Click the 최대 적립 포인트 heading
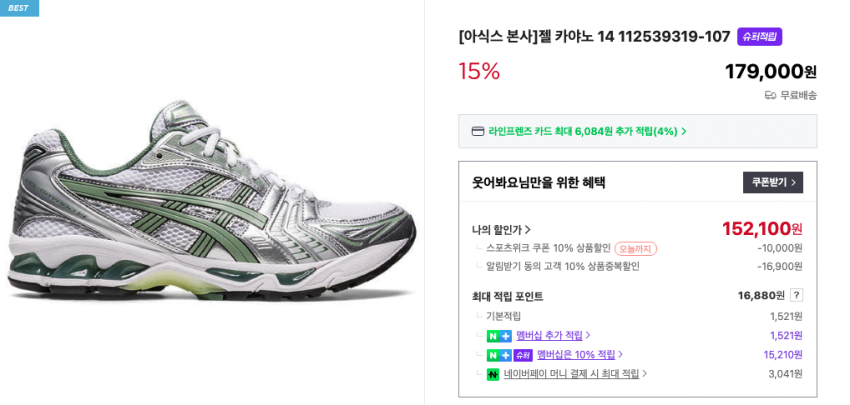The width and height of the screenshot is (850, 405). tap(508, 296)
